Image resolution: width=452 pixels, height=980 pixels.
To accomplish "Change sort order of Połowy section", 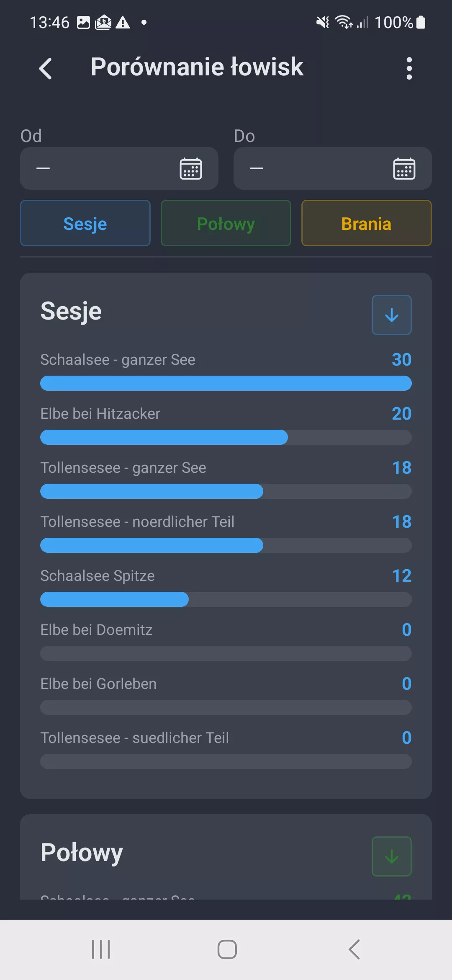I will click(391, 856).
